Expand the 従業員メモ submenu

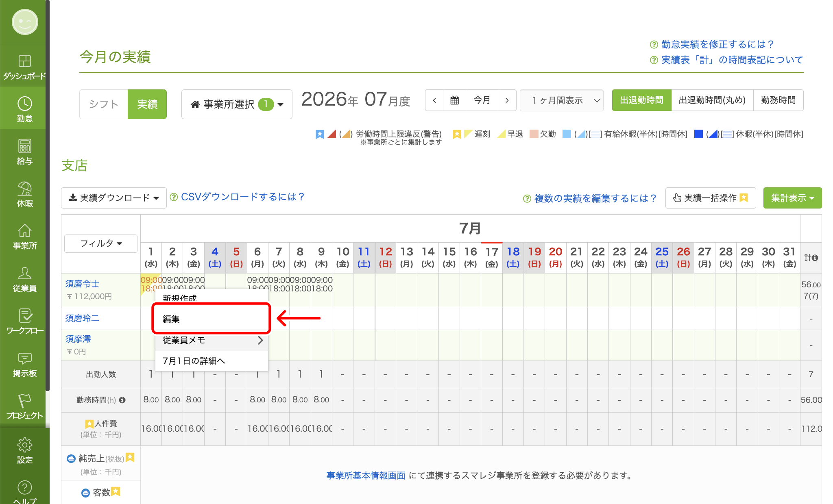[x=212, y=340]
